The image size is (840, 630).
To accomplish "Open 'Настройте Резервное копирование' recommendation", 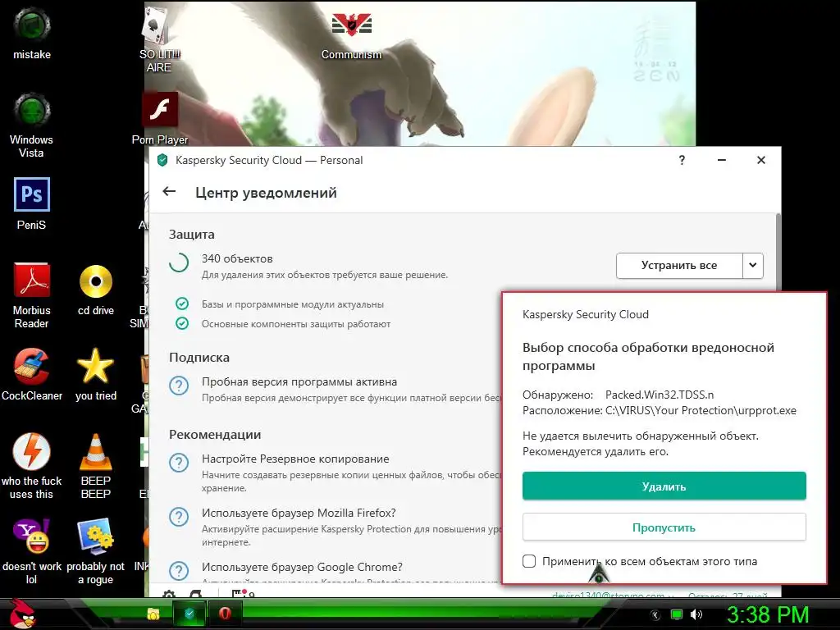I will click(x=295, y=459).
